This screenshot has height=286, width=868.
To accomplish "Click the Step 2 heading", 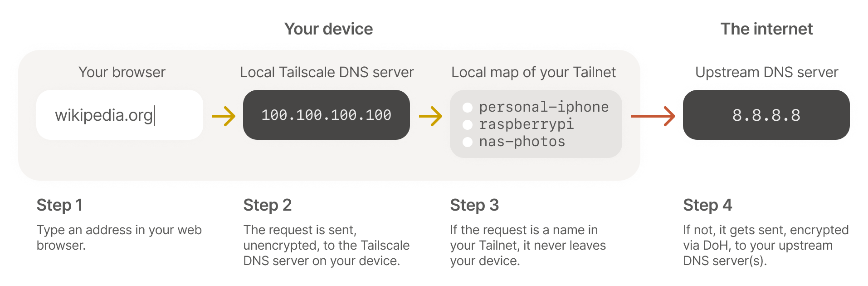I will click(x=267, y=205).
